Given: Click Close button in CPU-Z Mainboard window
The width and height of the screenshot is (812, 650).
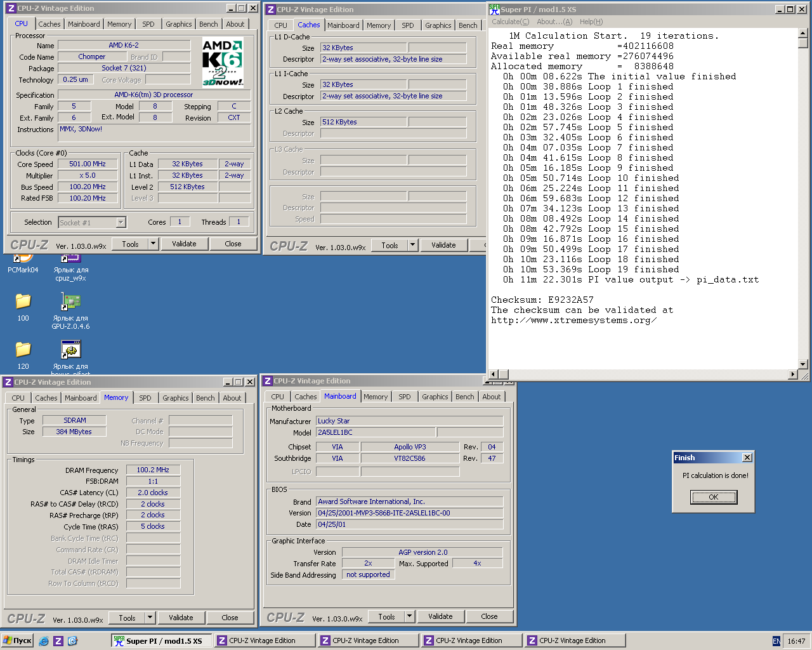Looking at the screenshot, I should (489, 616).
